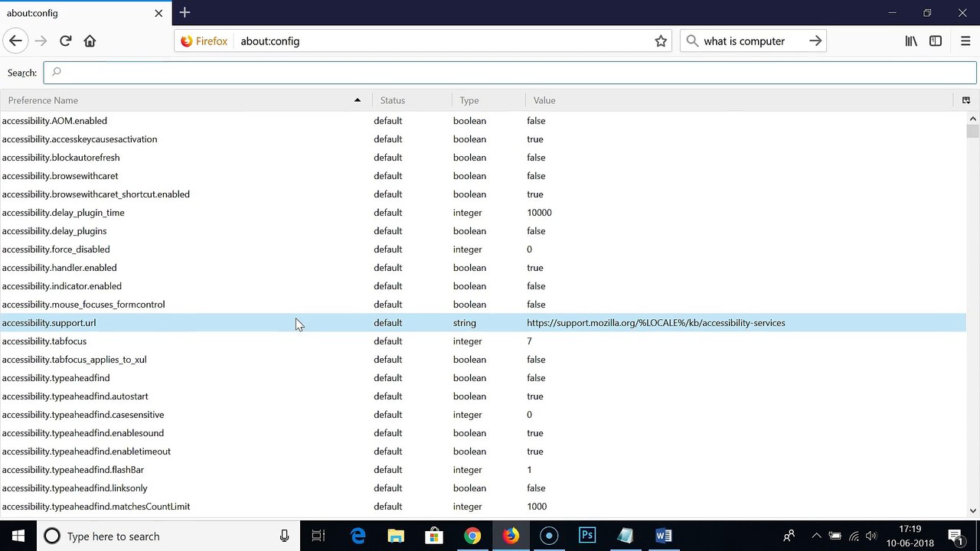Select accessibility.browsewithcaret_shortcut.enabled row

(x=483, y=194)
